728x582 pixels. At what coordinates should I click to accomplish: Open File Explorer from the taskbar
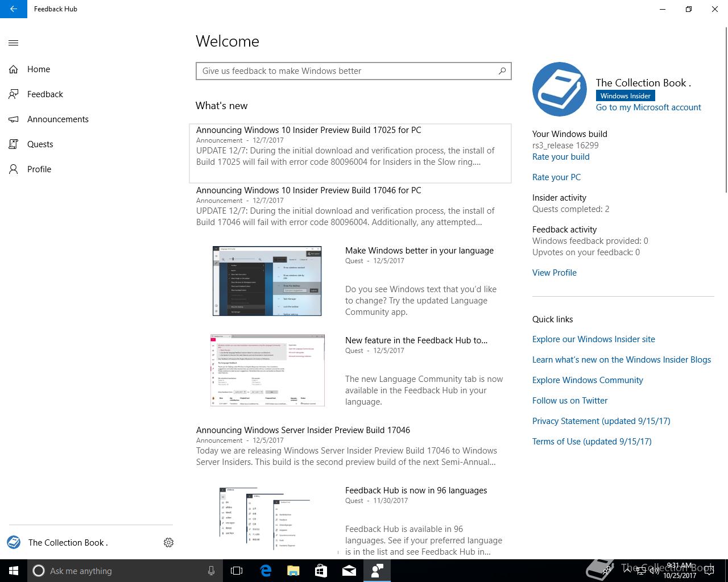coord(293,571)
